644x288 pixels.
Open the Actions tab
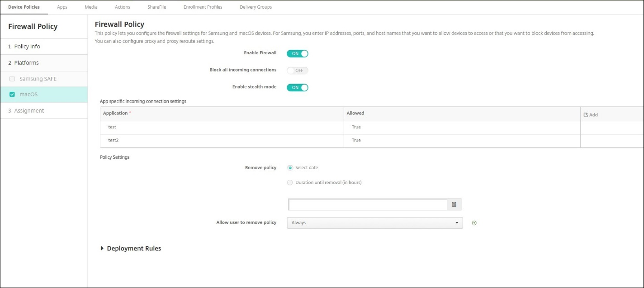pyautogui.click(x=122, y=7)
